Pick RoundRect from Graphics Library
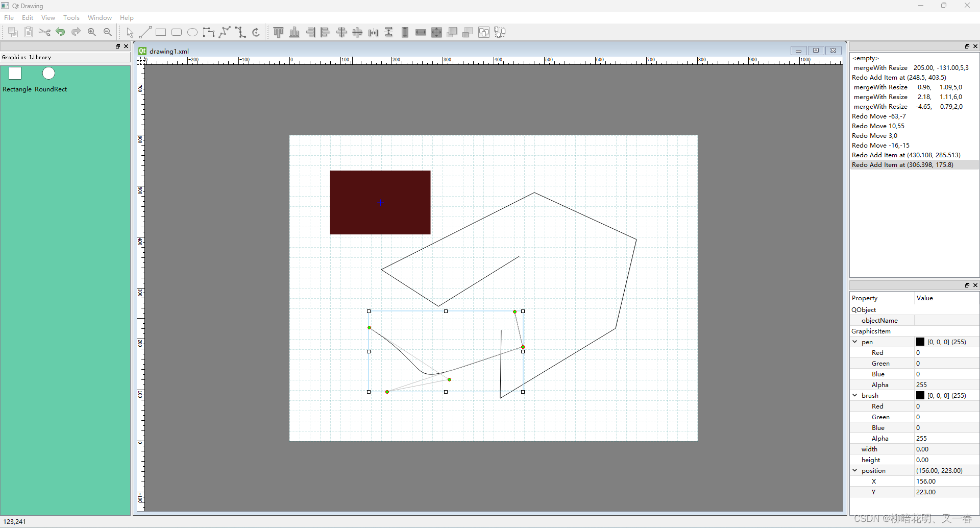Image resolution: width=980 pixels, height=528 pixels. (51, 80)
